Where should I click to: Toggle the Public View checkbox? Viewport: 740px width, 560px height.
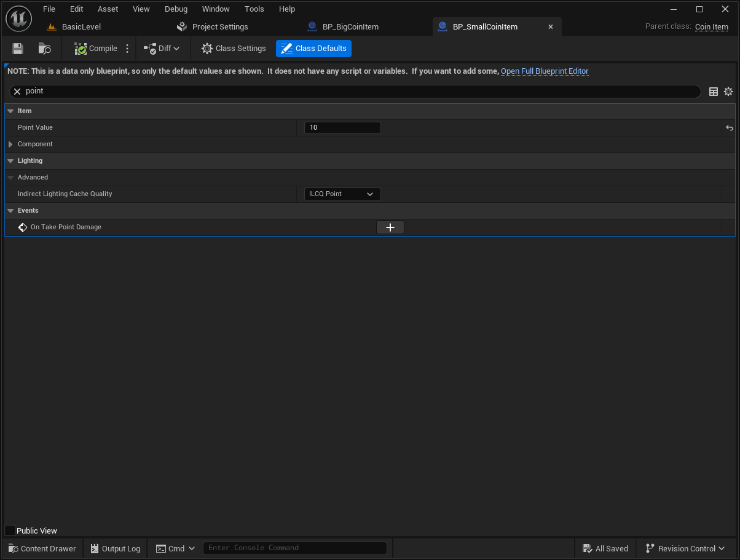tap(10, 530)
